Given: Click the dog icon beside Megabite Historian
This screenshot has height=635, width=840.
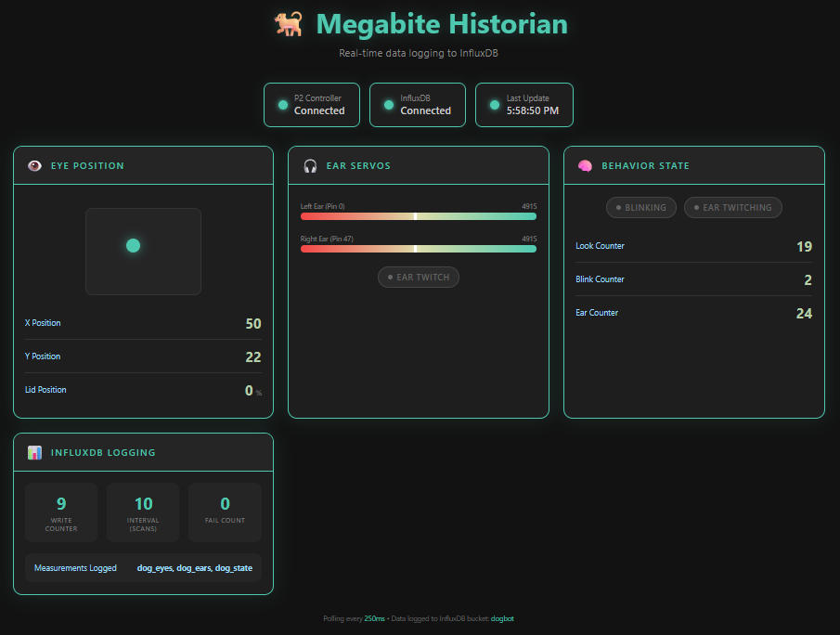Looking at the screenshot, I should pos(288,24).
